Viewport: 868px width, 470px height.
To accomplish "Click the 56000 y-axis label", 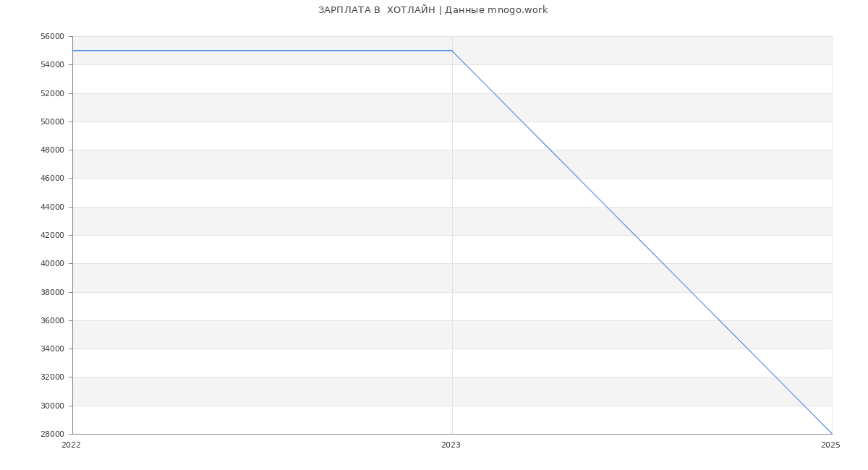I will coord(53,37).
